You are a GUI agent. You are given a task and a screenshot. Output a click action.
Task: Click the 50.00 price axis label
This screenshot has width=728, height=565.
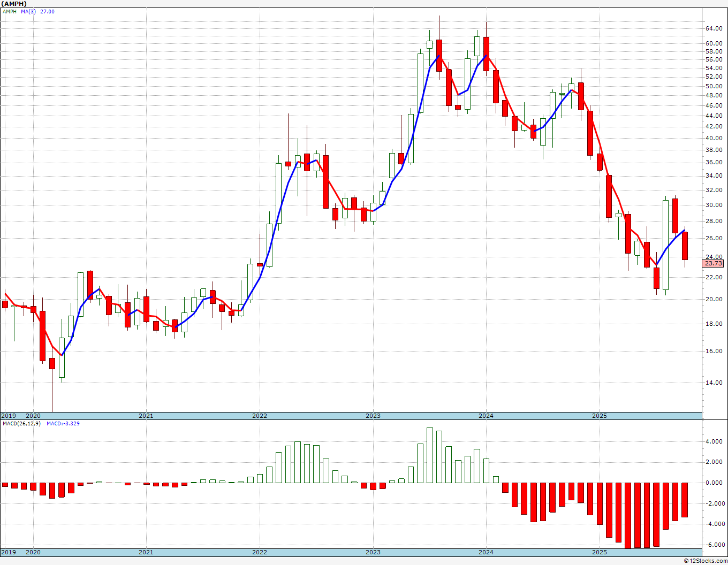[713, 86]
